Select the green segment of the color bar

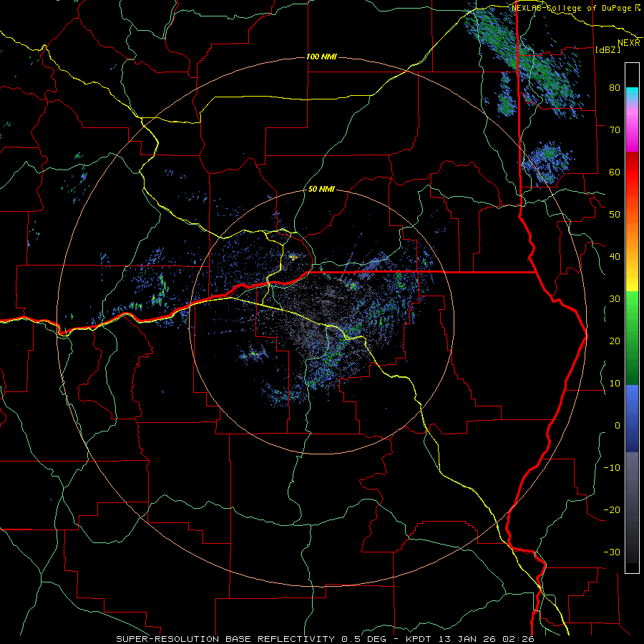[632, 338]
